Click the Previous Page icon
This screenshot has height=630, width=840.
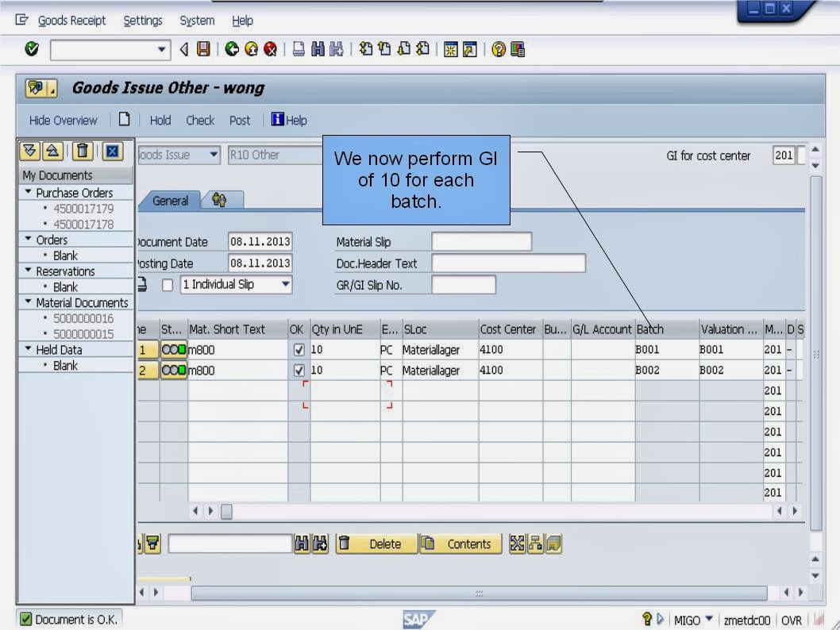point(384,49)
